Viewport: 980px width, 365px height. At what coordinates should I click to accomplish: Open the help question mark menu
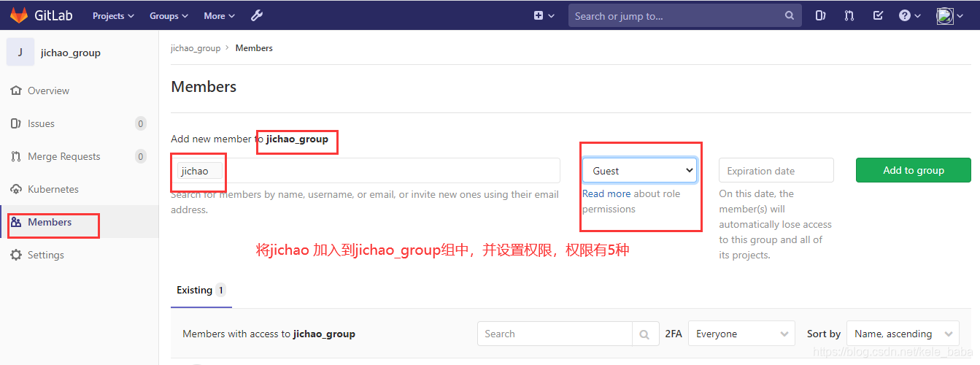(910, 15)
